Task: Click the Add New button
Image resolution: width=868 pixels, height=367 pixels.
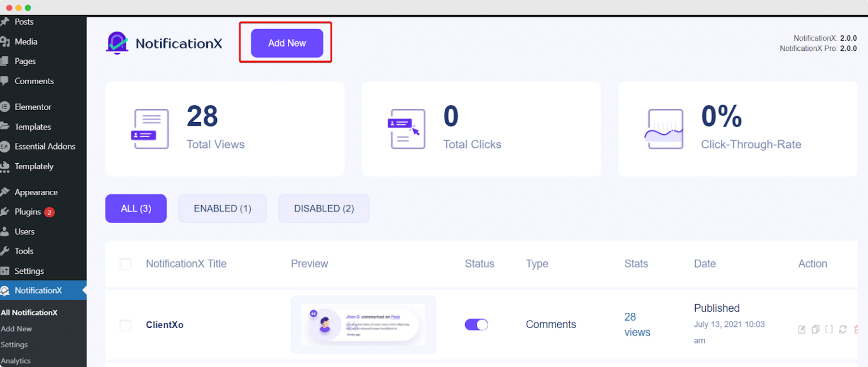Action: pyautogui.click(x=288, y=43)
